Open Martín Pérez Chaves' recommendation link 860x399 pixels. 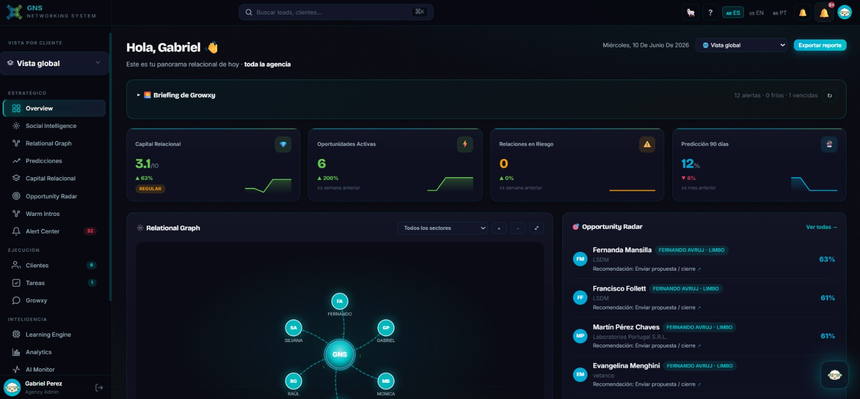pyautogui.click(x=647, y=346)
